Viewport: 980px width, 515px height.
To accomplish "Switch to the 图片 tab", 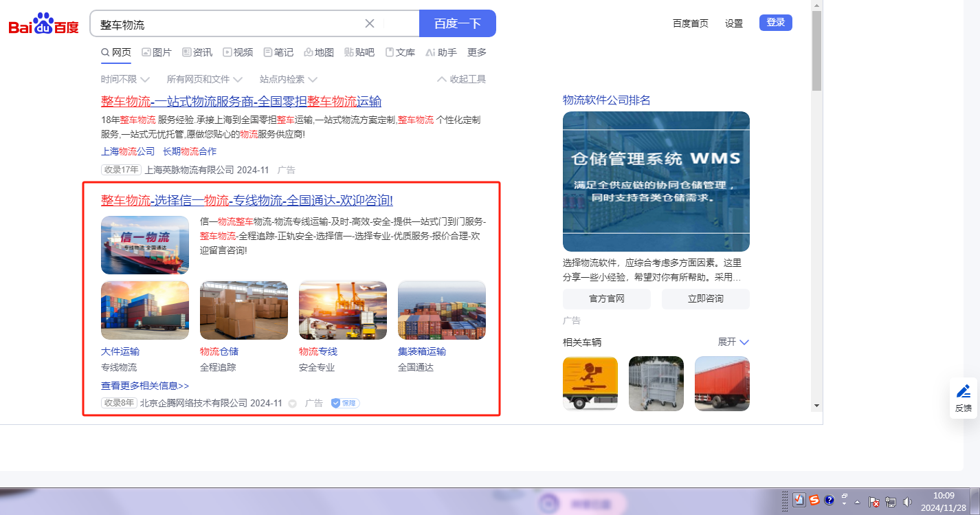I will [157, 52].
